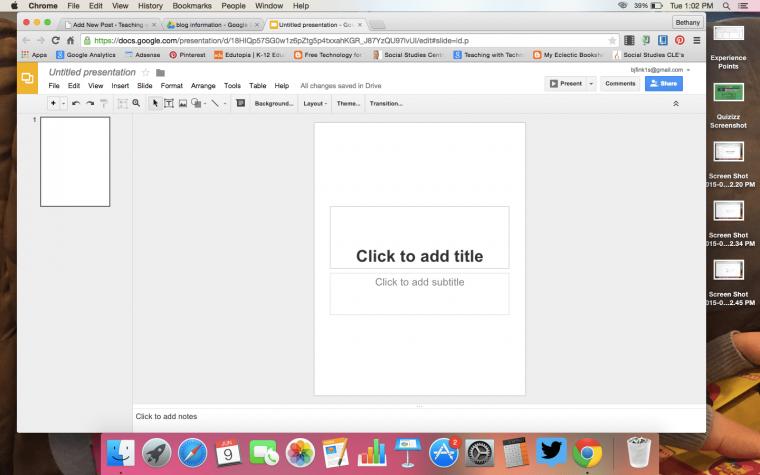760x475 pixels.
Task: Expand the shape tool dropdown arrow
Action: pyautogui.click(x=205, y=104)
